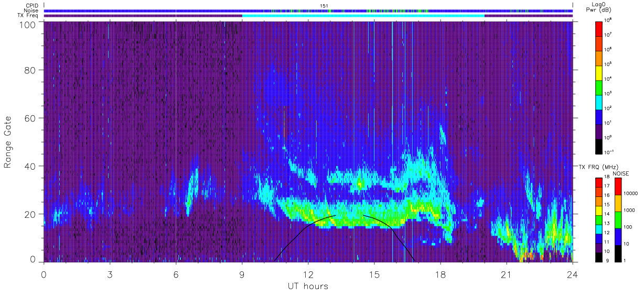
Task: Click the 9 label on TX FRQ colorbar
Action: coord(608,261)
